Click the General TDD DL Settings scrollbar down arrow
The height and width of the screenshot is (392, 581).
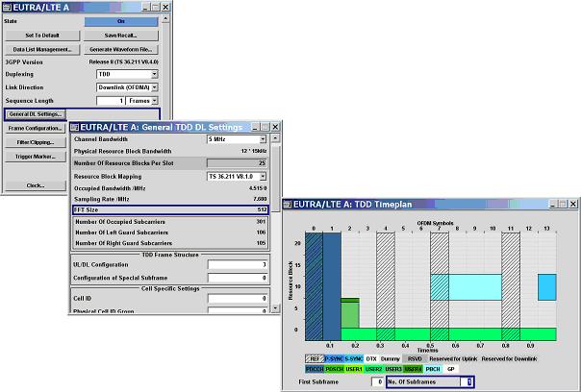click(275, 308)
